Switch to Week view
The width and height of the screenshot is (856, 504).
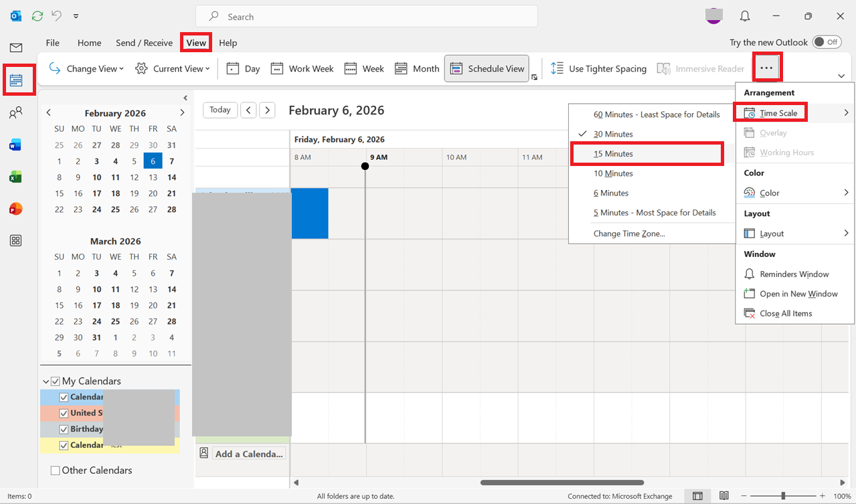point(364,68)
